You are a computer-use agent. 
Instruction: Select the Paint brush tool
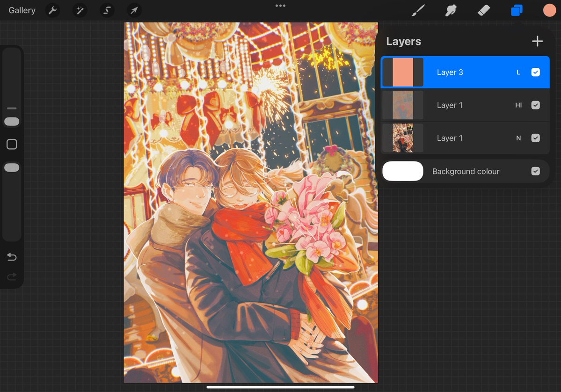click(418, 10)
